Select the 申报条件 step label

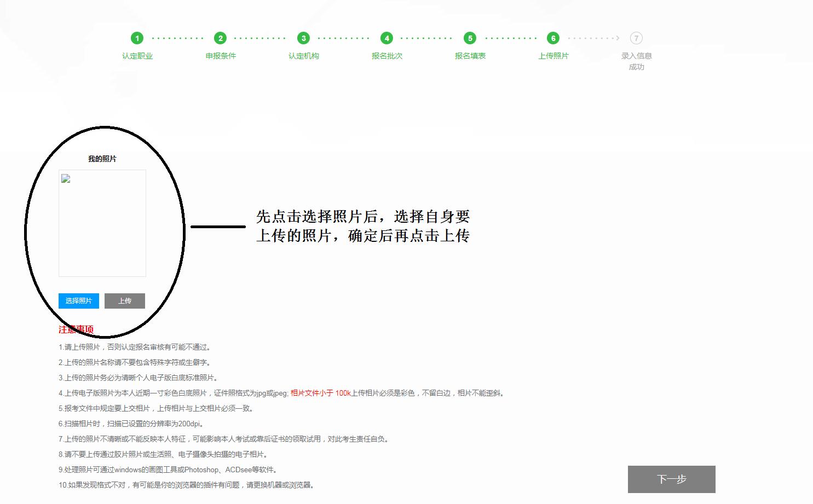click(221, 56)
